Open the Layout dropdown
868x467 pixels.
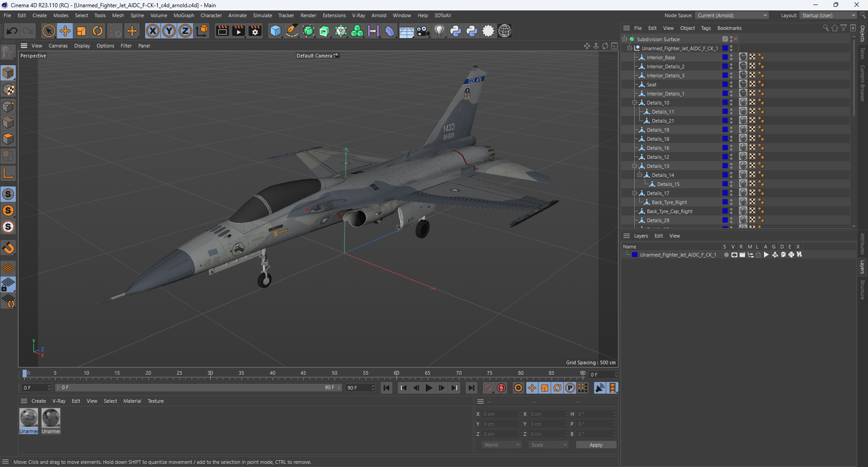[828, 15]
